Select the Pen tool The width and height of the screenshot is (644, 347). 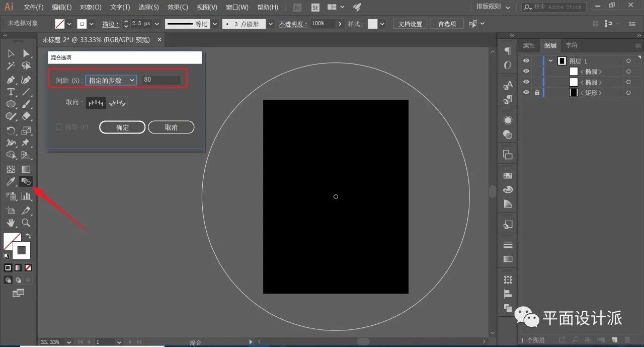[11, 80]
